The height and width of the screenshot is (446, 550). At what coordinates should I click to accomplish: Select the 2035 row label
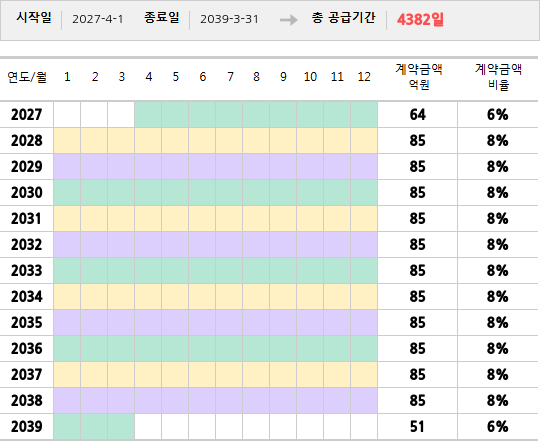pos(27,322)
